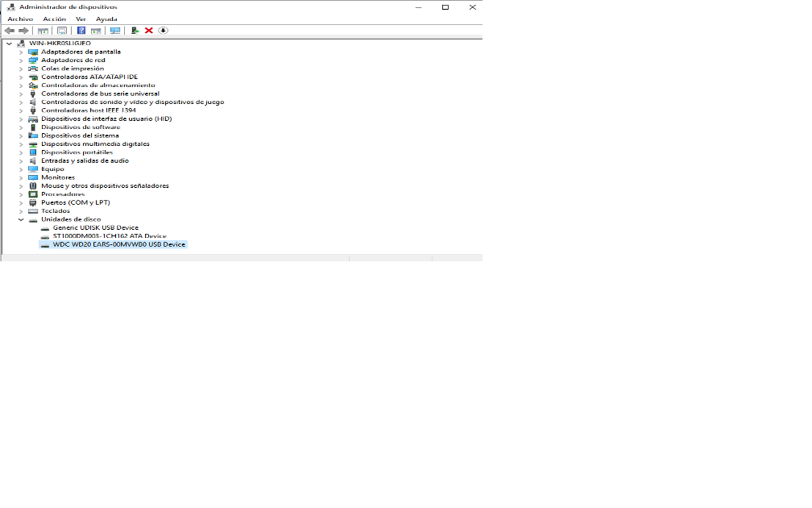The height and width of the screenshot is (508, 812).
Task: Select ST1000DM003-1CH162 ATA Device
Action: click(x=110, y=236)
